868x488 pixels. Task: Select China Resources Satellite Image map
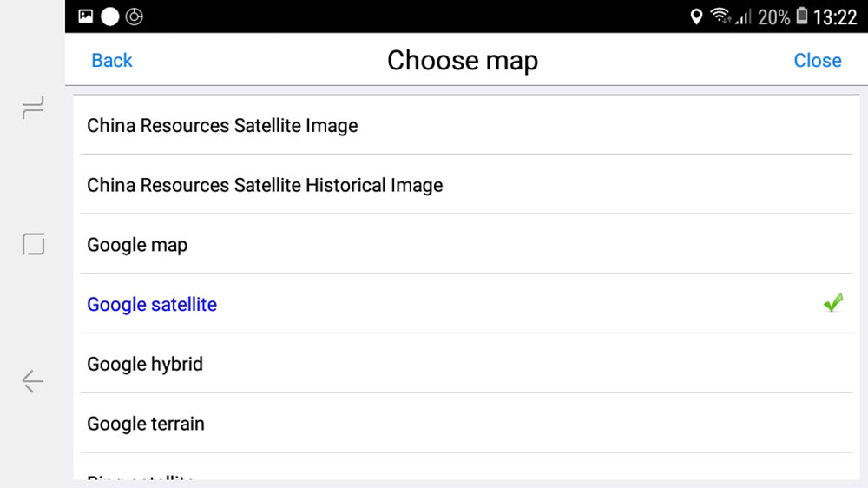click(x=222, y=125)
